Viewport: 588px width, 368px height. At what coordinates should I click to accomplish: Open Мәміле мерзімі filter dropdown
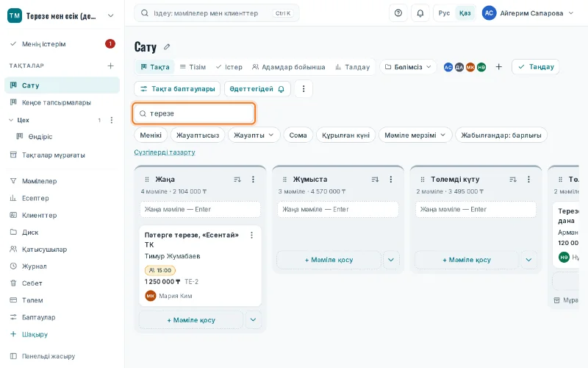click(x=415, y=135)
